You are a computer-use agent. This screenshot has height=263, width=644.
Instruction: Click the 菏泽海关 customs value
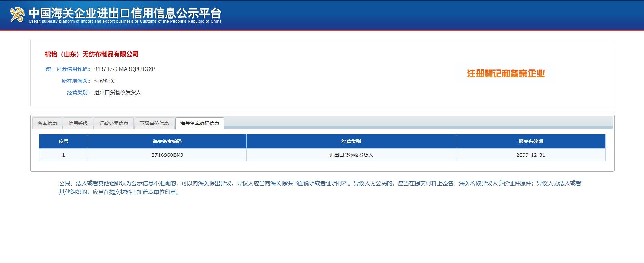coord(104,81)
